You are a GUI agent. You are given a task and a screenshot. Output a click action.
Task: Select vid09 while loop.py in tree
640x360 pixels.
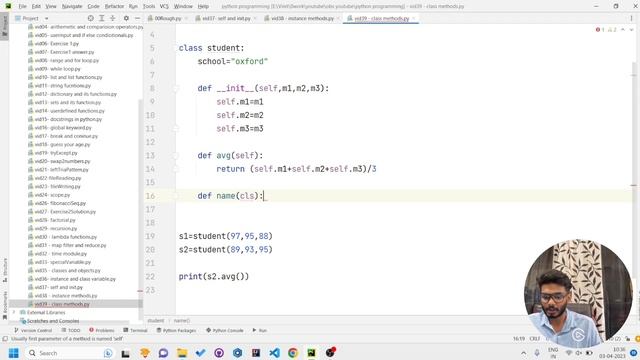(x=57, y=69)
